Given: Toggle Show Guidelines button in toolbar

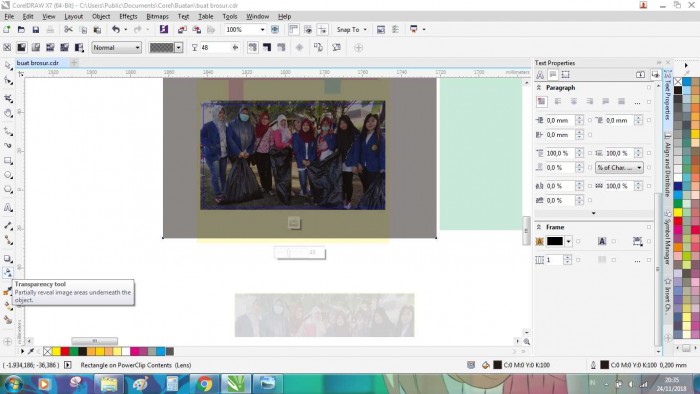Looking at the screenshot, I should tap(322, 29).
